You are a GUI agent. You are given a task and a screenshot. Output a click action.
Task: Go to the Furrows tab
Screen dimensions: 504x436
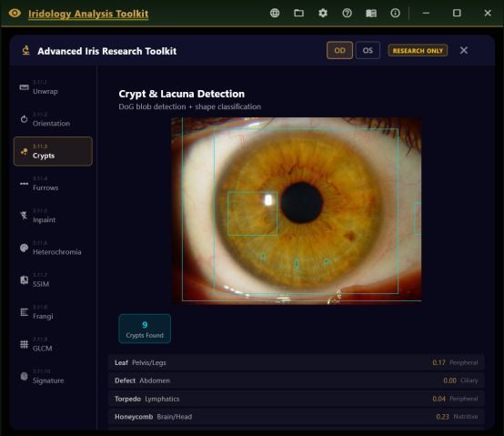pos(53,184)
